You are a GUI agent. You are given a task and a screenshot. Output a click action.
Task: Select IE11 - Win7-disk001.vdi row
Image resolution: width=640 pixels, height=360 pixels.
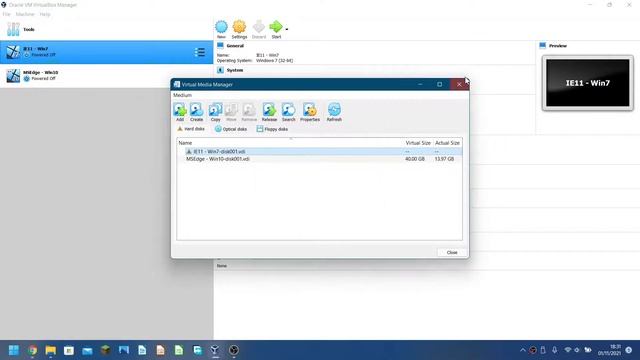pos(320,151)
